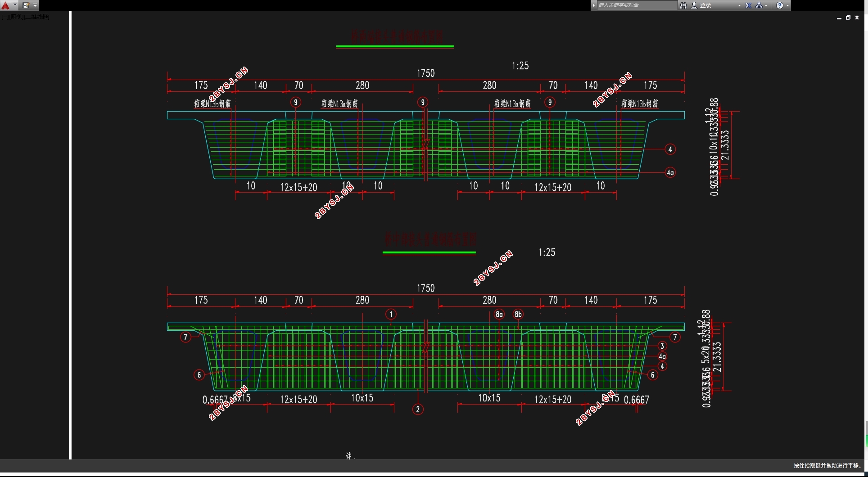Viewport: 868px width, 477px height.
Task: Minimize the drawing window
Action: (x=839, y=18)
